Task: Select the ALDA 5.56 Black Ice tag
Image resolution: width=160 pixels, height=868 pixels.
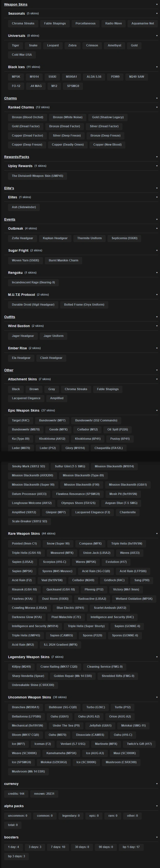Action: 94,77
